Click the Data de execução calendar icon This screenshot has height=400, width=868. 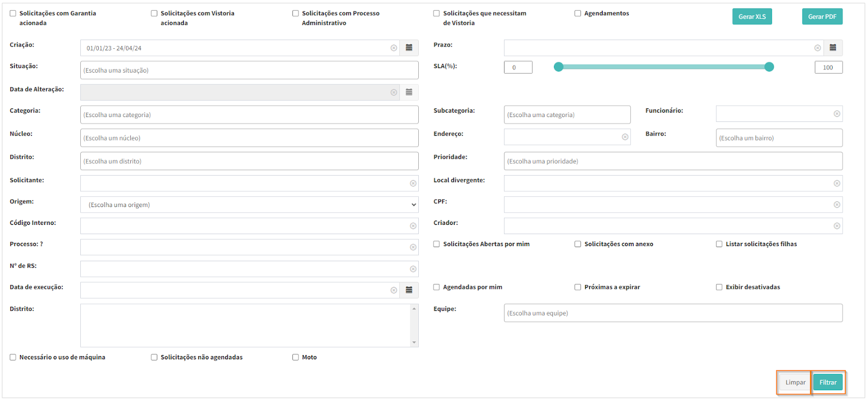click(409, 291)
